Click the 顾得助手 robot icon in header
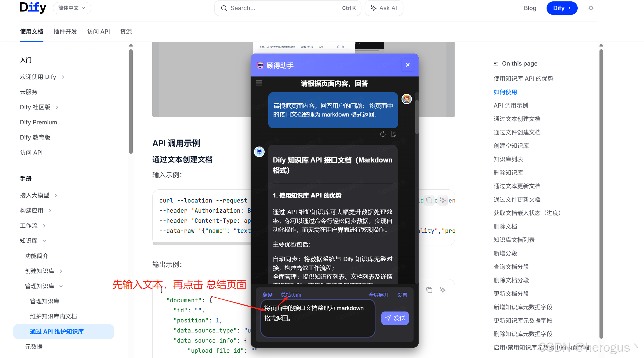 coord(260,65)
